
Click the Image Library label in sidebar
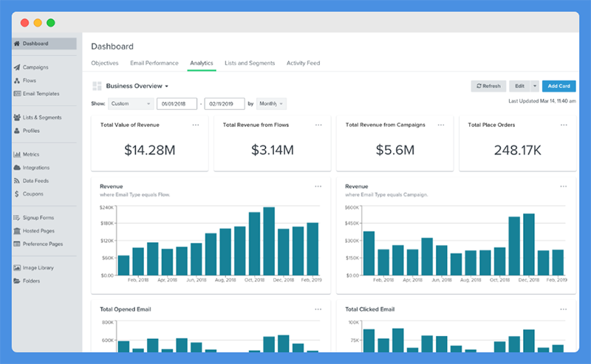click(x=38, y=268)
